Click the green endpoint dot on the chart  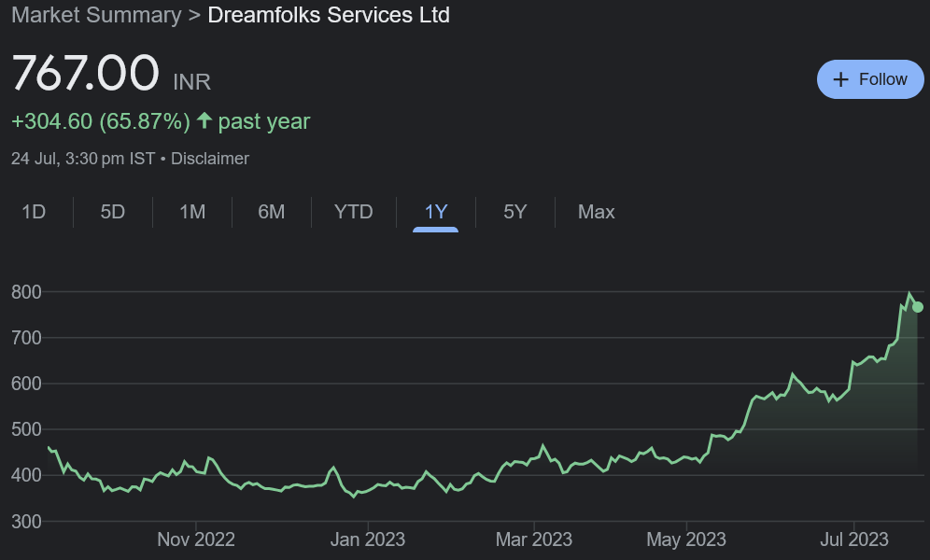click(918, 307)
